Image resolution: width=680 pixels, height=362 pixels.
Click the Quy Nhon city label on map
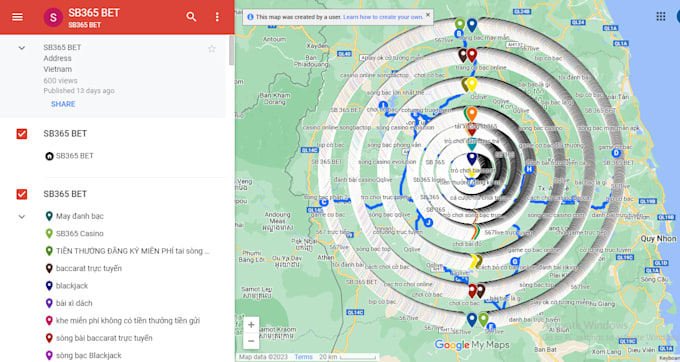pyautogui.click(x=658, y=238)
